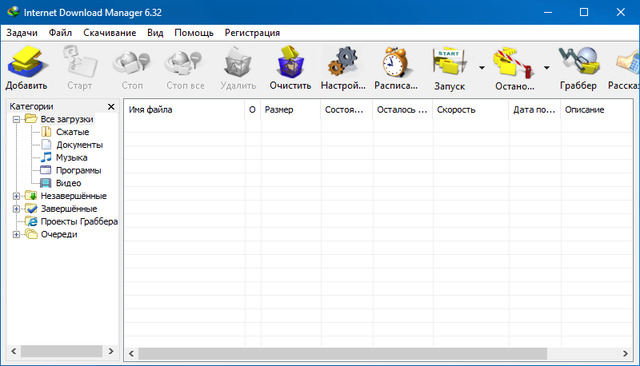Sort by Осталось column header
640x366 pixels.
402,109
